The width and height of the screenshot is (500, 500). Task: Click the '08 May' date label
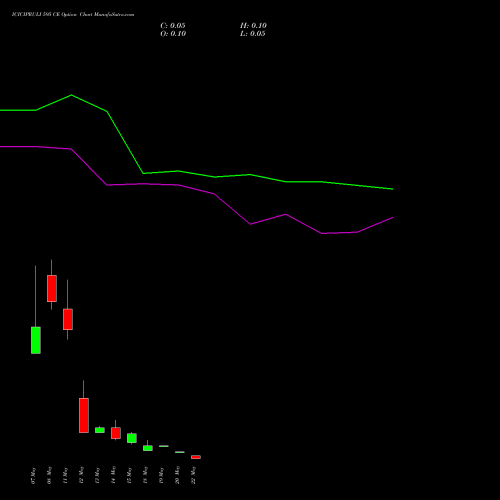49,476
